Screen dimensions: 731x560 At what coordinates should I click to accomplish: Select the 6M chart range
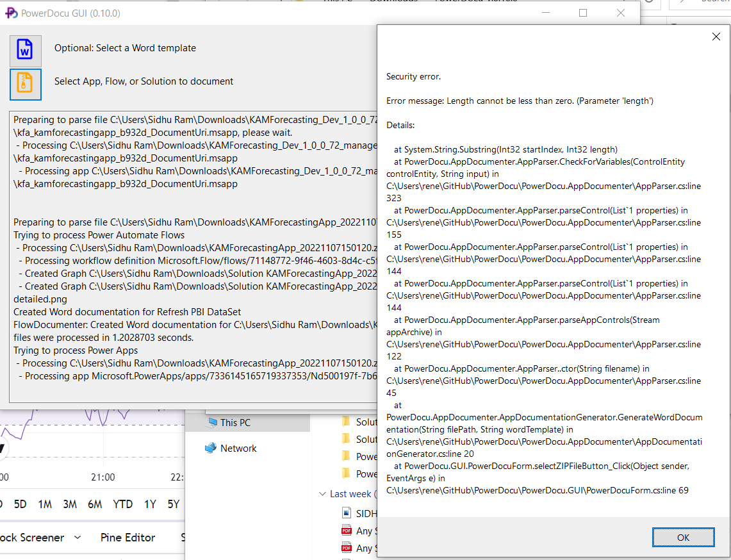click(96, 504)
